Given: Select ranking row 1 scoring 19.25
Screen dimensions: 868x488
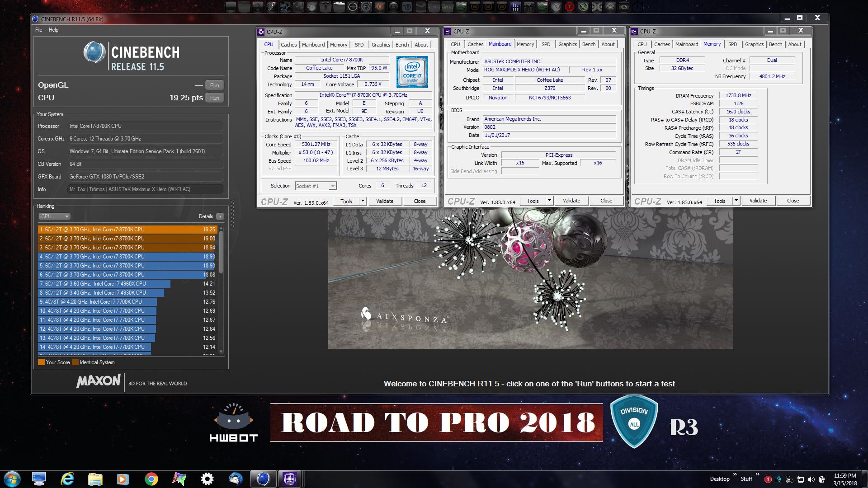Looking at the screenshot, I should 127,230.
